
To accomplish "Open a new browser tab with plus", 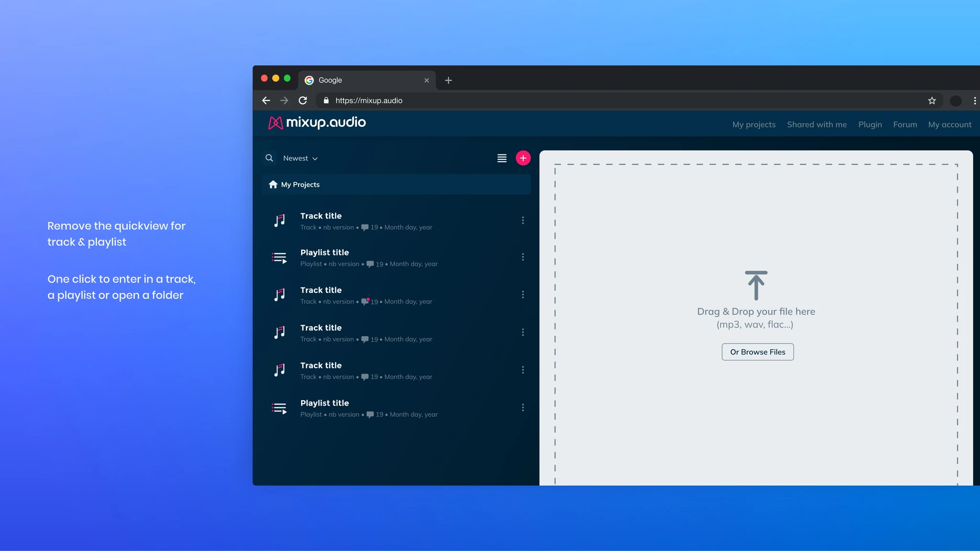I will [x=448, y=80].
